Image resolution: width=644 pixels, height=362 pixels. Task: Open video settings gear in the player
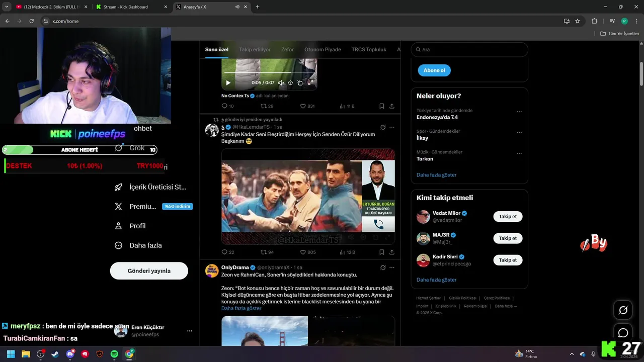click(x=290, y=83)
